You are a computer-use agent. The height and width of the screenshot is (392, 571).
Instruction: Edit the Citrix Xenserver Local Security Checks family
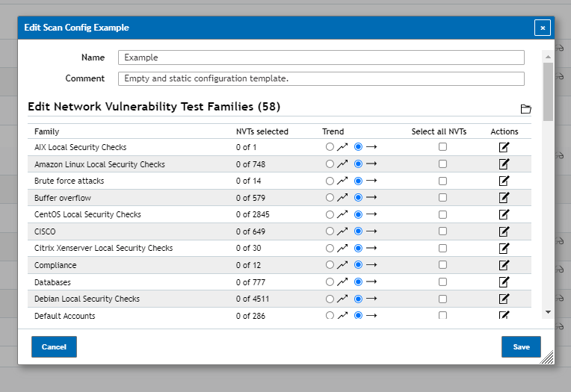[504, 248]
